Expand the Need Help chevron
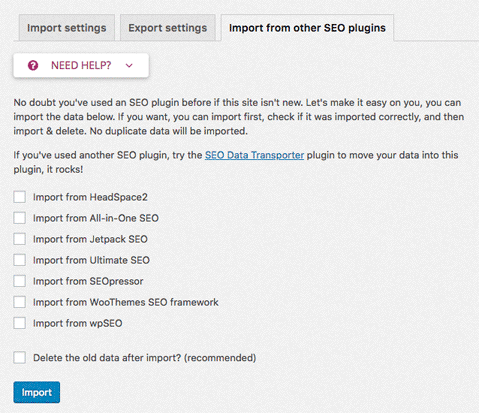The width and height of the screenshot is (479, 413). [x=129, y=65]
